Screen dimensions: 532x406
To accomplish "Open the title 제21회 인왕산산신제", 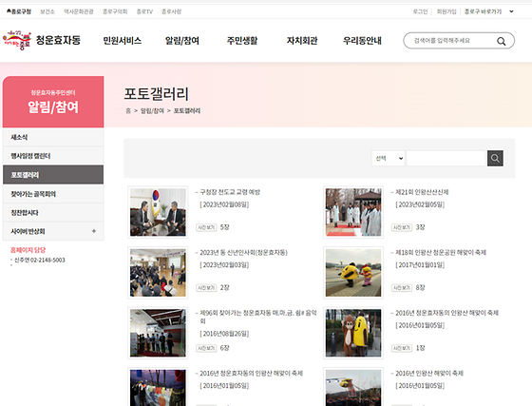I will [422, 192].
